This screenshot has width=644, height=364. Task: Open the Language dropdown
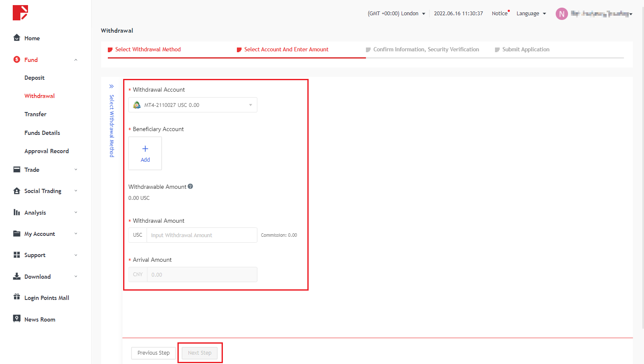tap(531, 14)
